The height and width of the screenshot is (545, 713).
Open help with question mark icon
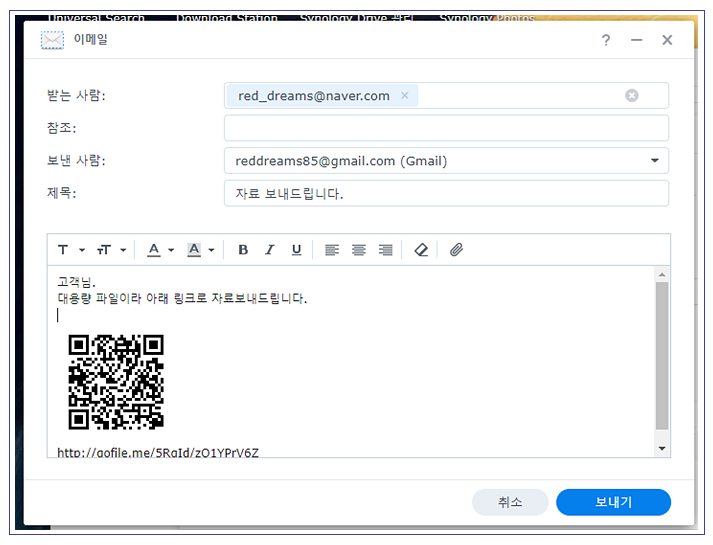click(606, 40)
